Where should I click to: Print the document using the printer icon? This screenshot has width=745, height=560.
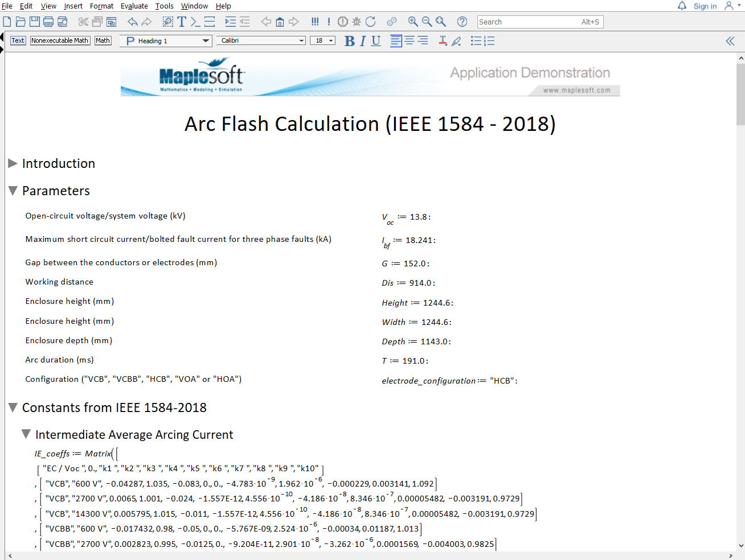pos(48,22)
